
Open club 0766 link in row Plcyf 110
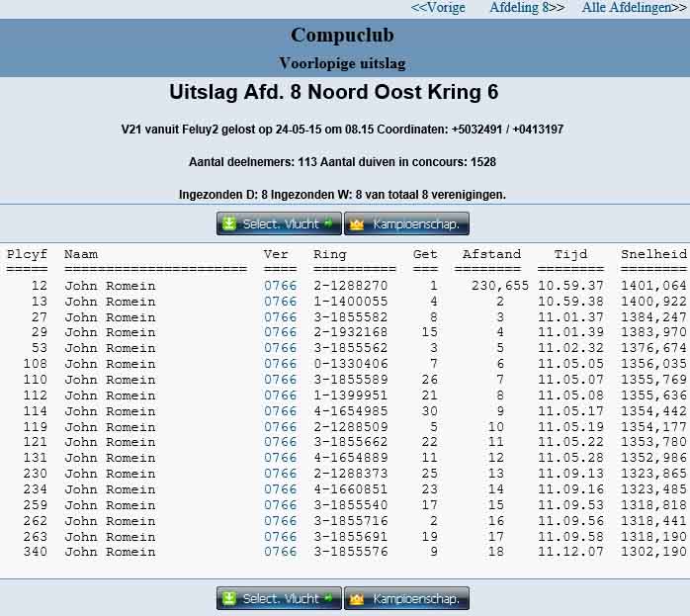click(x=281, y=380)
